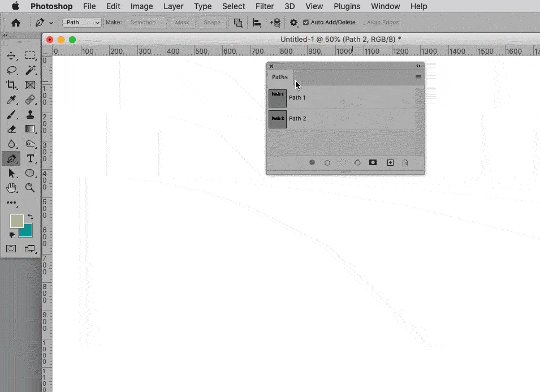The height and width of the screenshot is (392, 540).
Task: Click the Mask button
Action: (x=182, y=23)
